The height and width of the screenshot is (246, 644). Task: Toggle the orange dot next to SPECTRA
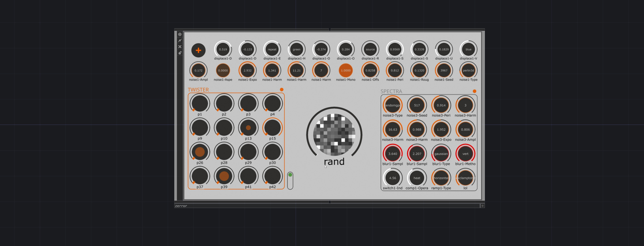(474, 91)
